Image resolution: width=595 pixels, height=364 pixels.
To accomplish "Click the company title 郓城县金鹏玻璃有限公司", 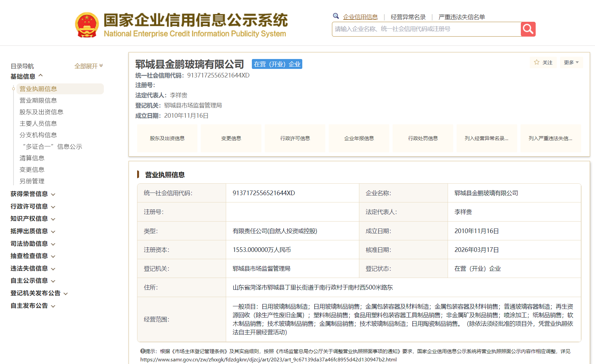I will click(x=190, y=64).
